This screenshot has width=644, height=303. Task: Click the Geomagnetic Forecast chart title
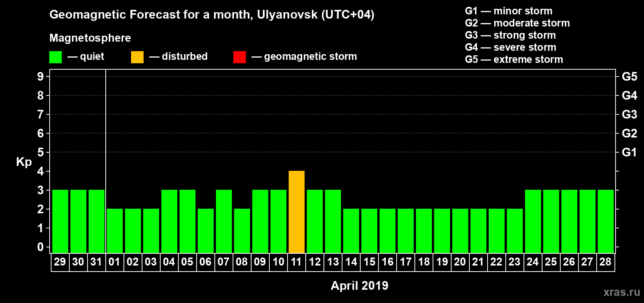[x=212, y=15]
